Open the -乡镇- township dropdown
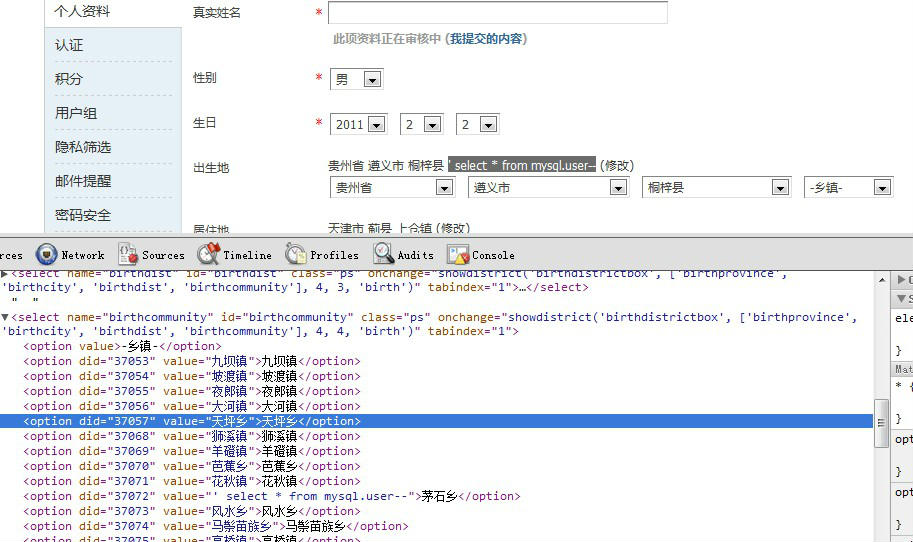This screenshot has height=542, width=913. click(848, 187)
